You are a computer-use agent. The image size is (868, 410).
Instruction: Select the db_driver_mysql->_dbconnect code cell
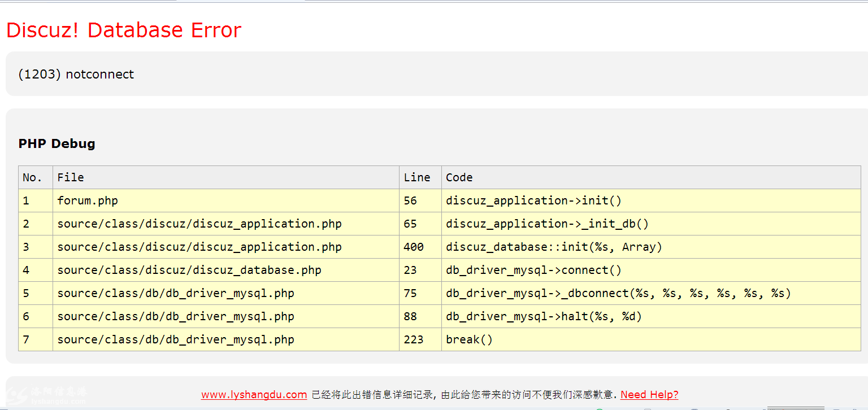click(651, 293)
